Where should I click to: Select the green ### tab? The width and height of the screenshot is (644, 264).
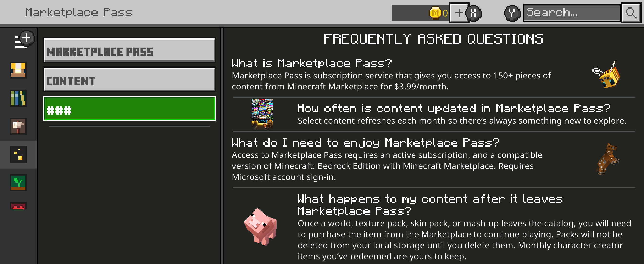(x=129, y=109)
